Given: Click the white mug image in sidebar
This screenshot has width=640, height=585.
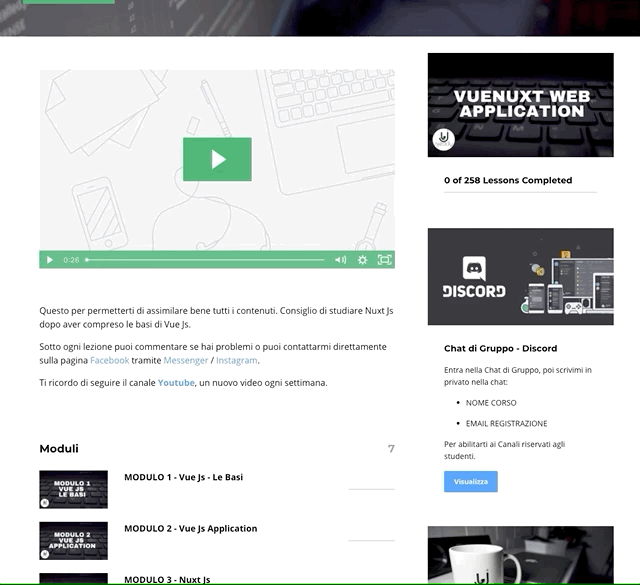Looking at the screenshot, I should 520,555.
